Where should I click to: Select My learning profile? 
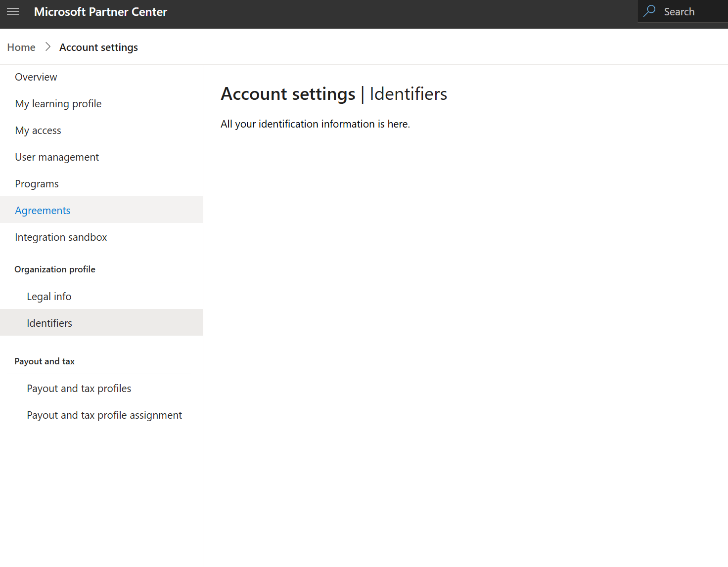click(58, 104)
